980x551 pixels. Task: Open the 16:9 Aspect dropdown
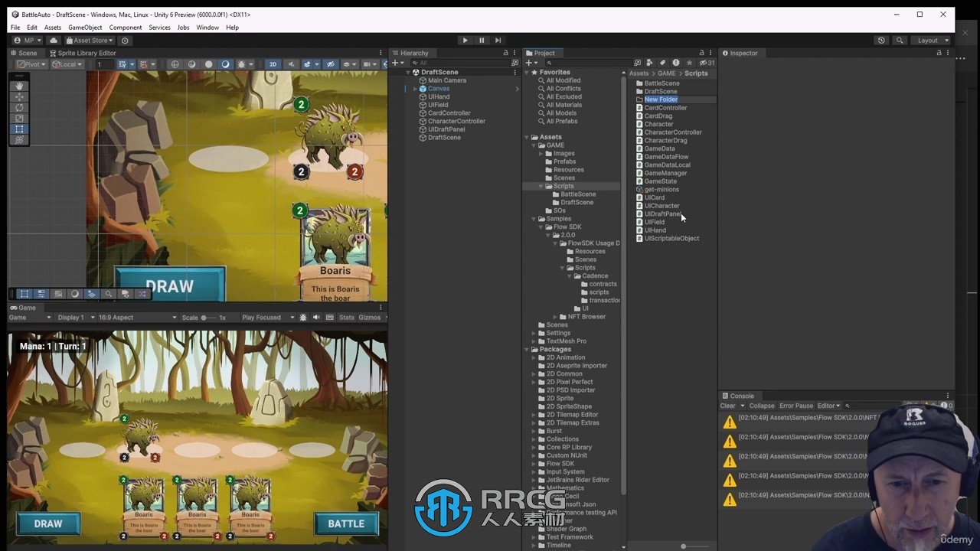(137, 318)
